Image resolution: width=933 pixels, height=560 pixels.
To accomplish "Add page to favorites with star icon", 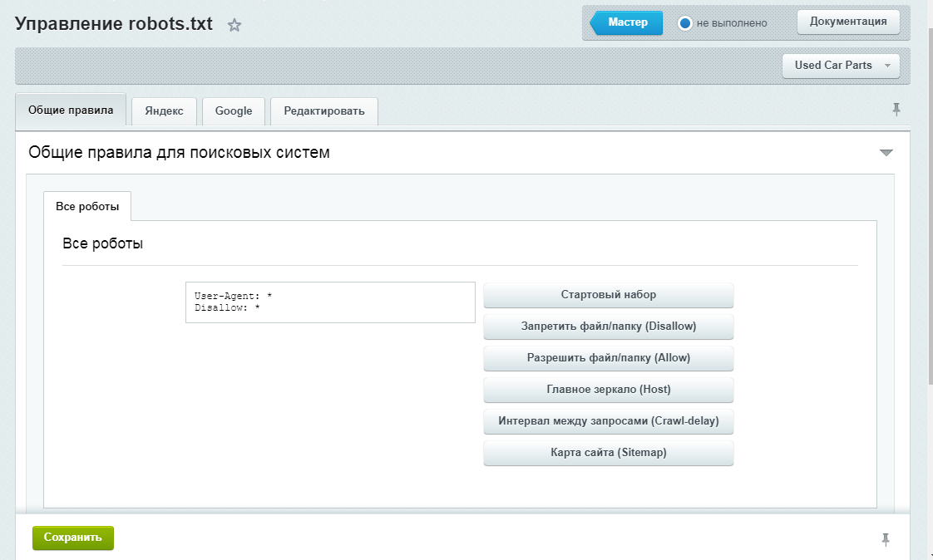I will click(234, 25).
